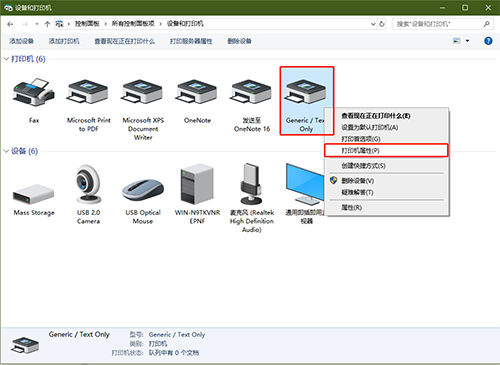Go back with the back arrow
This screenshot has width=500, height=365.
click(10, 24)
